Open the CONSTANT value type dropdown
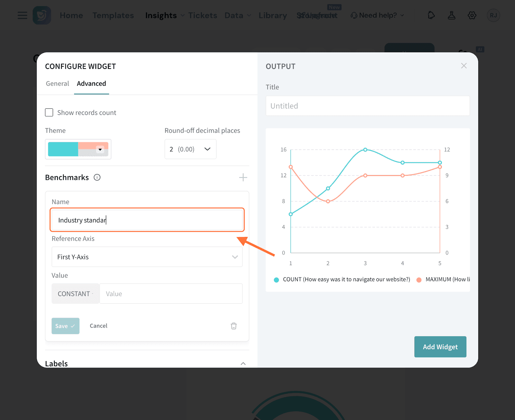This screenshot has height=420, width=515. coord(75,294)
